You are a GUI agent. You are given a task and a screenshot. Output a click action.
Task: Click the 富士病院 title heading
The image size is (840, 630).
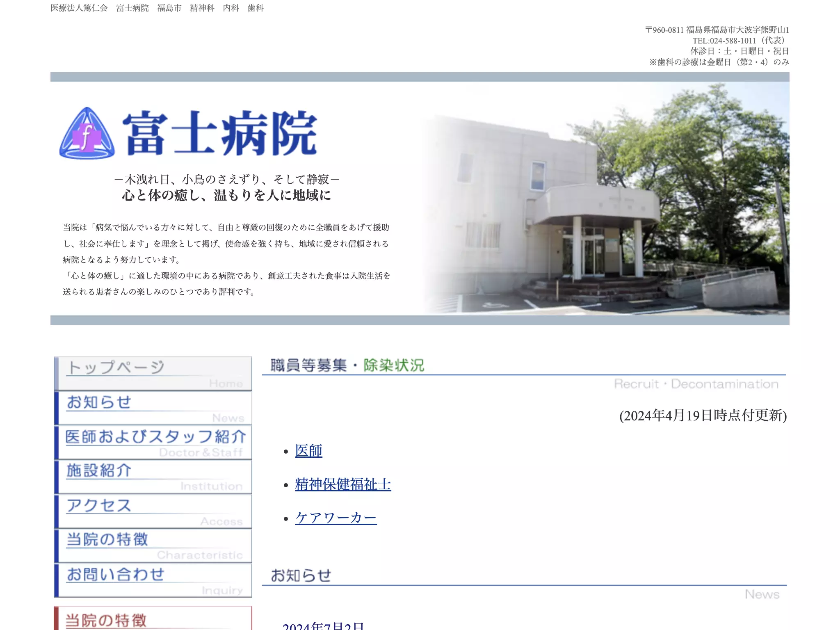click(220, 133)
